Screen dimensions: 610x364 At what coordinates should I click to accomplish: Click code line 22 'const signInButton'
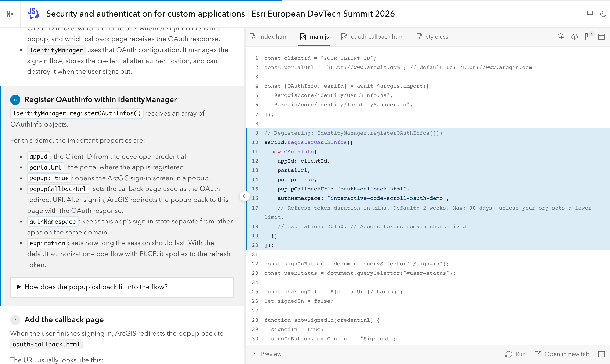356,264
